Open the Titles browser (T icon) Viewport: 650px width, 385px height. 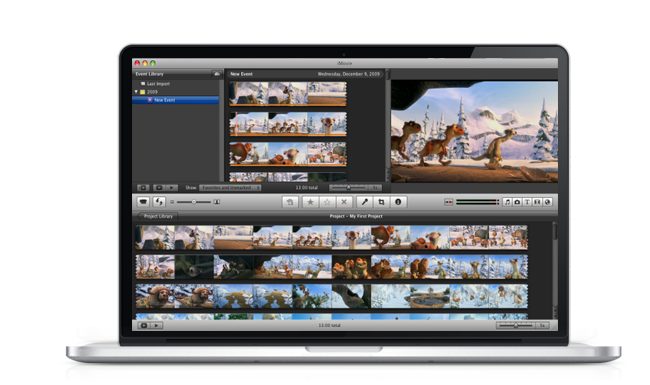tap(527, 202)
